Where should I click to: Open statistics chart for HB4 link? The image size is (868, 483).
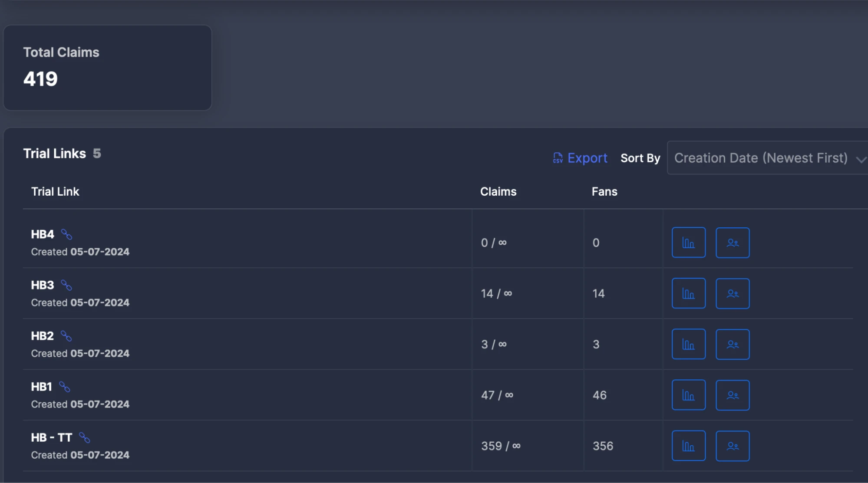point(688,243)
